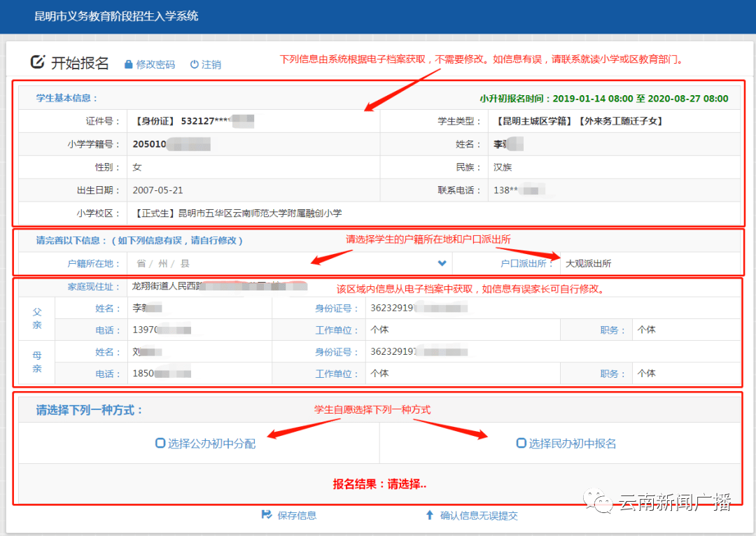Click the 请完善以下信息 section heading

pyautogui.click(x=139, y=240)
